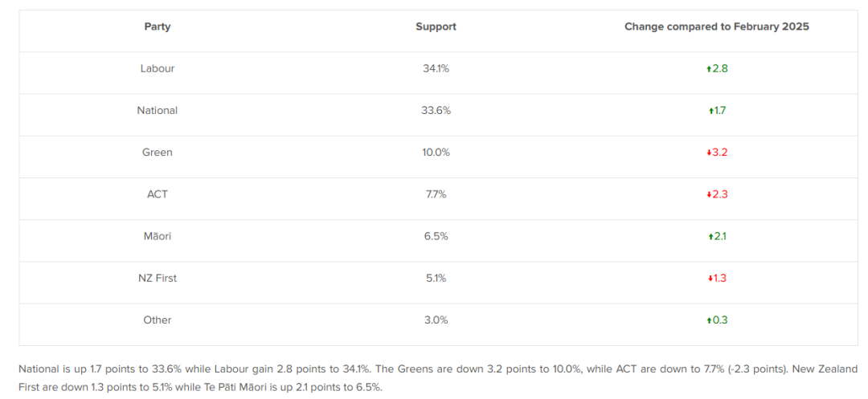Click the red down arrow beside 2.3
Viewport: 868px width, 399px height.
[x=709, y=195]
